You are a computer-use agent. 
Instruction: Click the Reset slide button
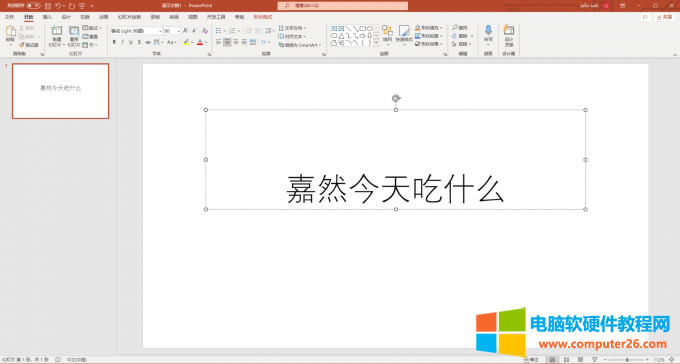tap(90, 36)
